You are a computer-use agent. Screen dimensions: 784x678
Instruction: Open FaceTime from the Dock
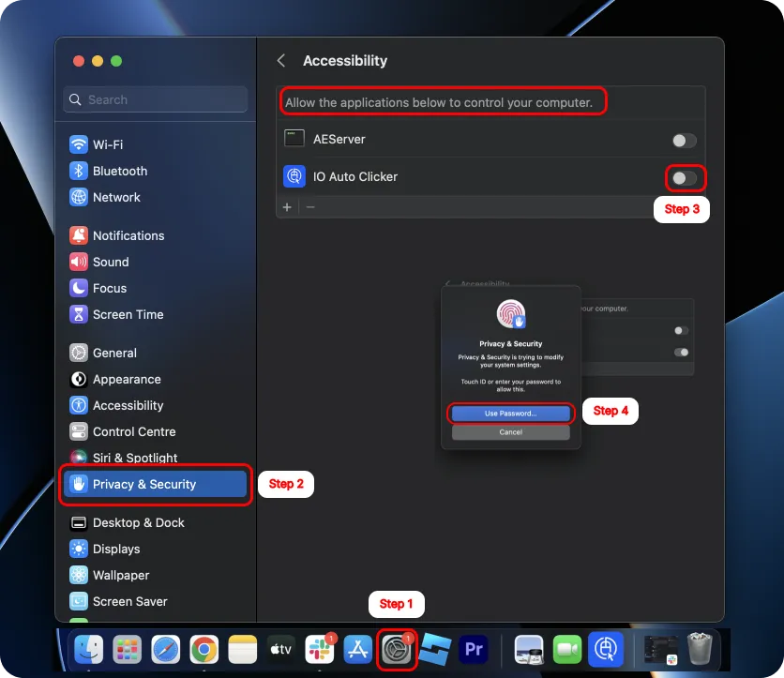(567, 649)
